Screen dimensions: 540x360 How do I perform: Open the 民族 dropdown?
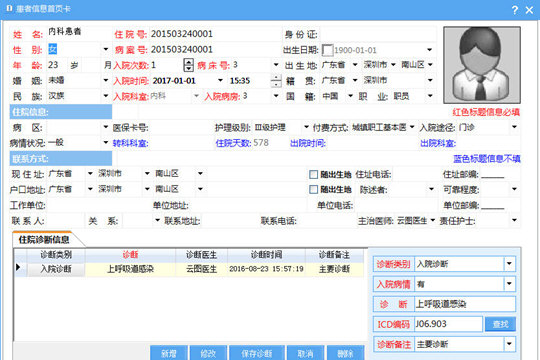[106, 96]
